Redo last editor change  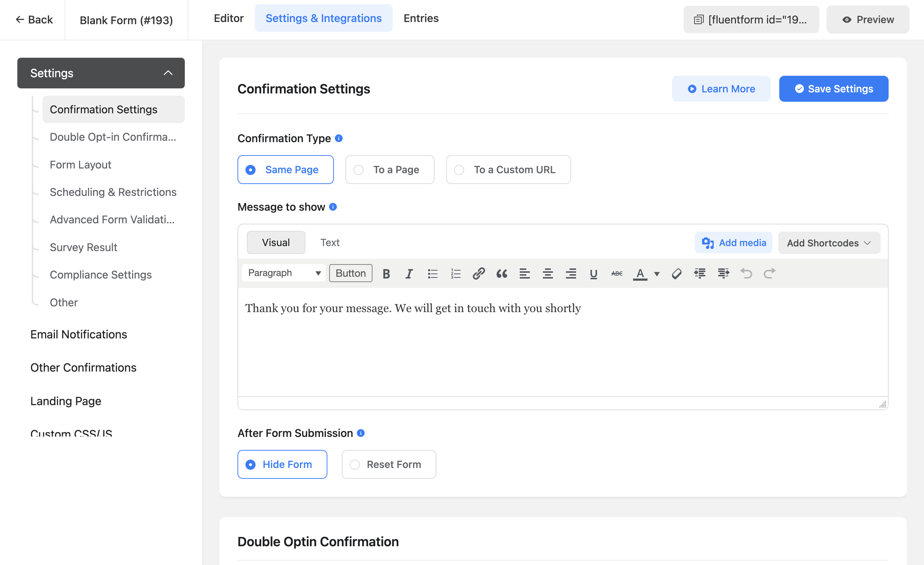click(x=770, y=273)
